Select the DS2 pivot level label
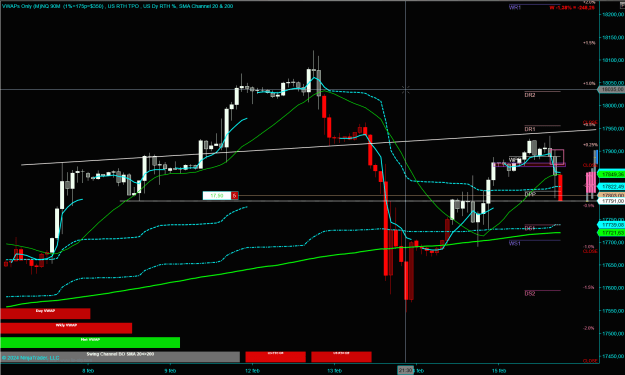The height and width of the screenshot is (375, 625). click(530, 293)
